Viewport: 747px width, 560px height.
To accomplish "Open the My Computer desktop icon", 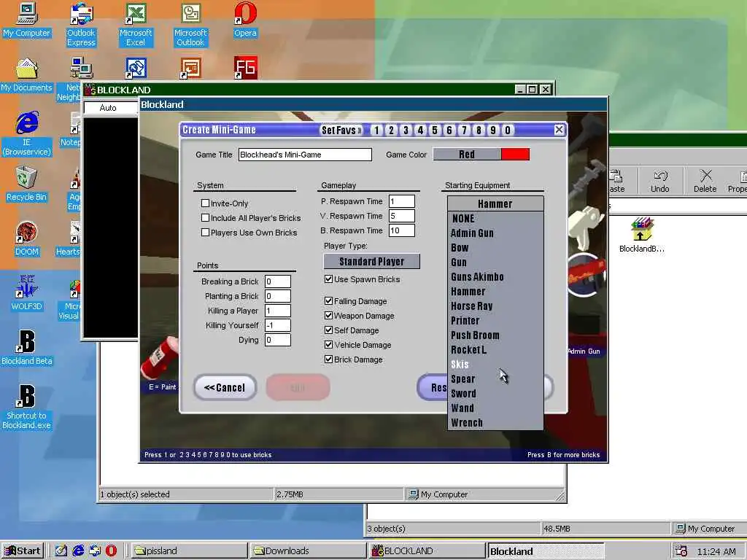I will point(27,20).
